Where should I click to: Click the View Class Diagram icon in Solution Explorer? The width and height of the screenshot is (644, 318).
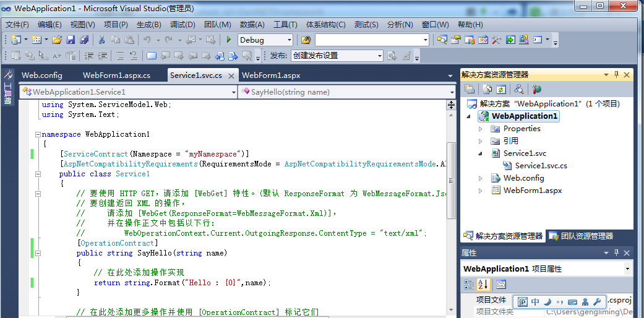[519, 88]
